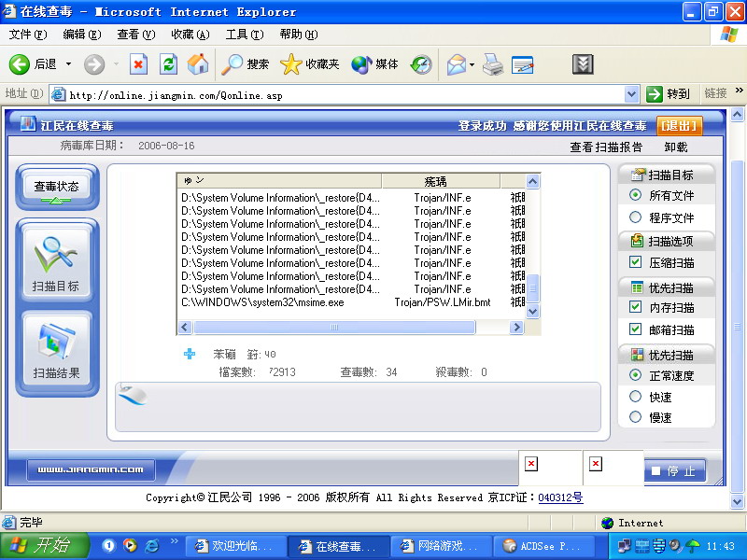Open the Back button history dropdown
The image size is (747, 560).
pyautogui.click(x=68, y=64)
